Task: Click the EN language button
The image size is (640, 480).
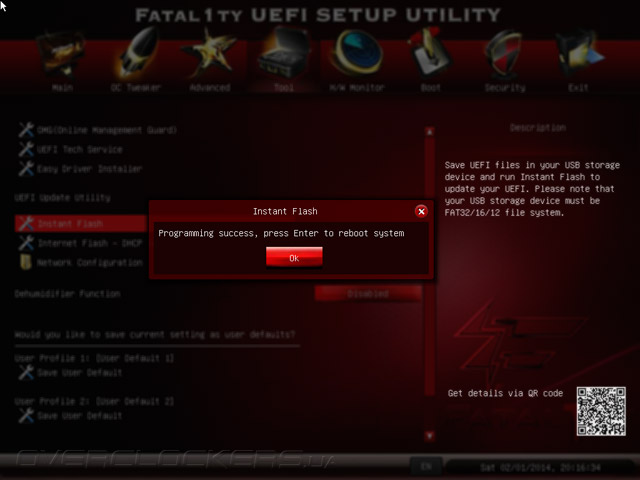Action: (426, 466)
